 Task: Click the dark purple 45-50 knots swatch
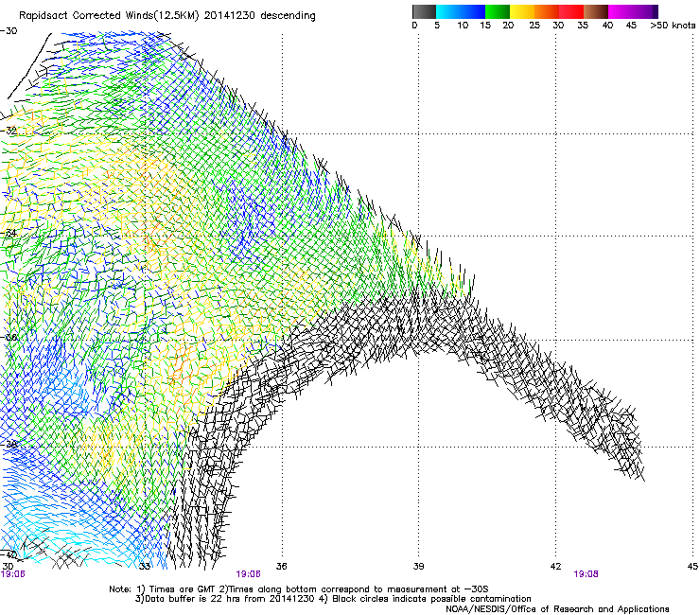coord(645,11)
